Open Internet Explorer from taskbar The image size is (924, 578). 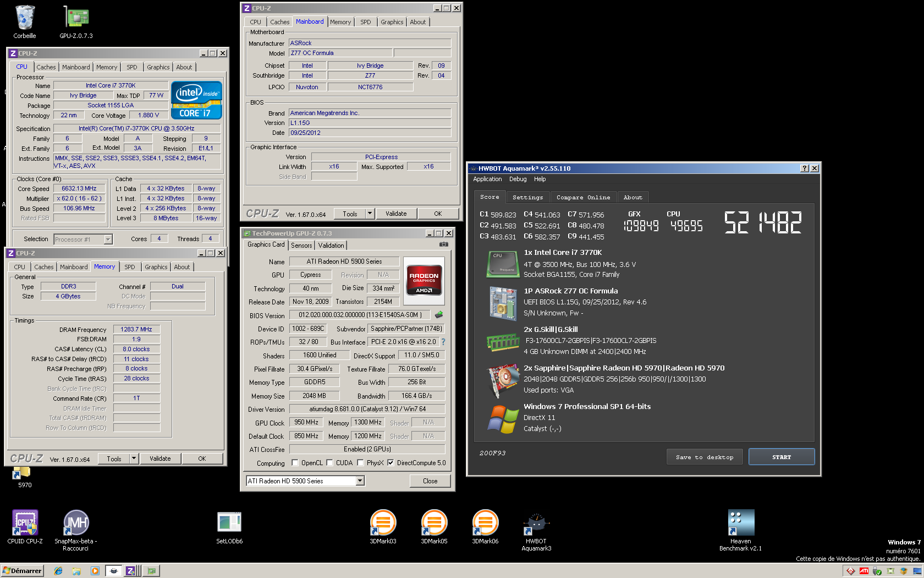58,571
